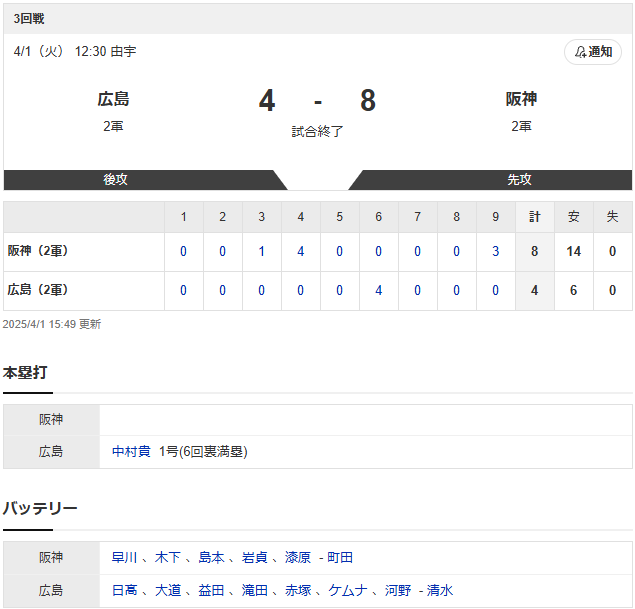
Task: Select the 2025/4/1 15:49 更新 timestamp
Action: [52, 324]
